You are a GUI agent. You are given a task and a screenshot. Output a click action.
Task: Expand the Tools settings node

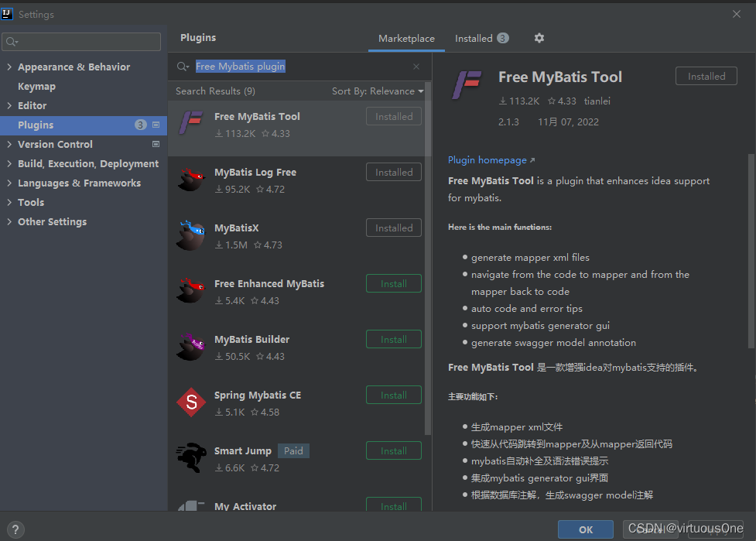pyautogui.click(x=9, y=203)
